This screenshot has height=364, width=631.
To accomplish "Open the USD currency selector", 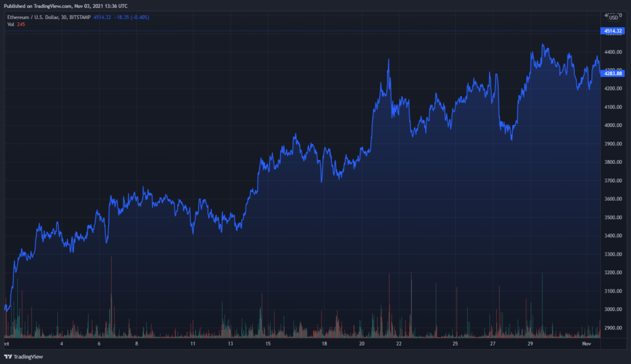I will (x=613, y=18).
